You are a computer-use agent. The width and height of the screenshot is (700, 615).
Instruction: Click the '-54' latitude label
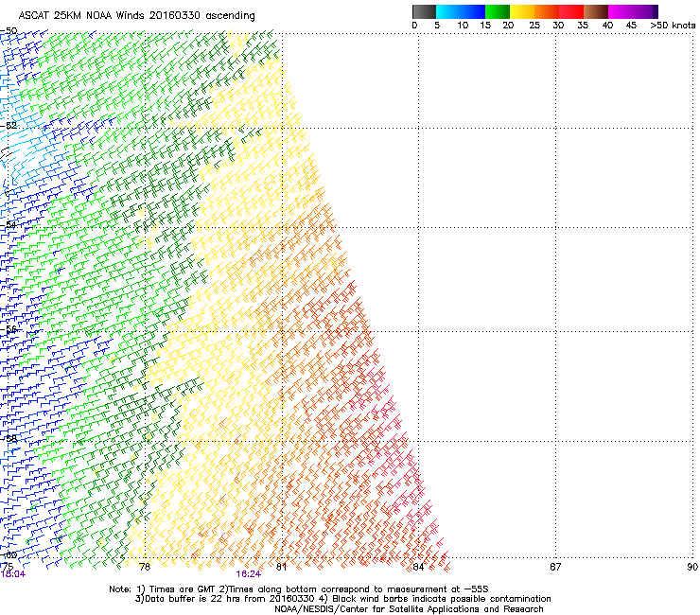pyautogui.click(x=9, y=224)
